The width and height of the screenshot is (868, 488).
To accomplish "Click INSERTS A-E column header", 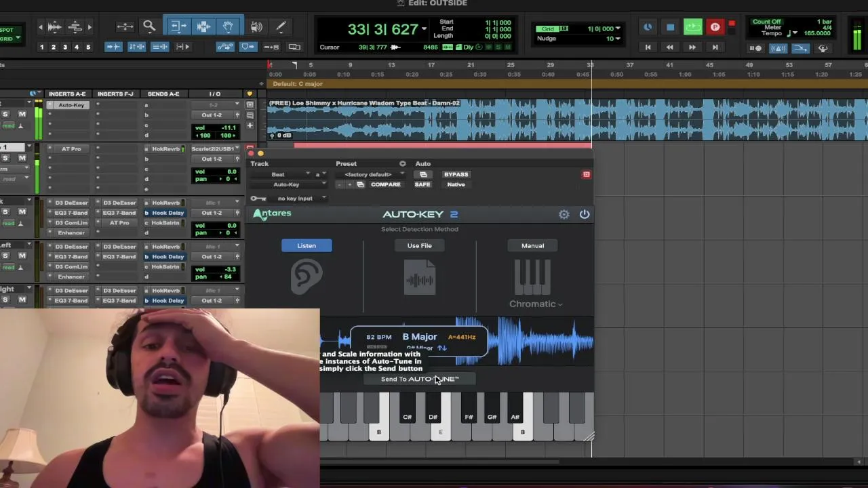I will coord(67,94).
